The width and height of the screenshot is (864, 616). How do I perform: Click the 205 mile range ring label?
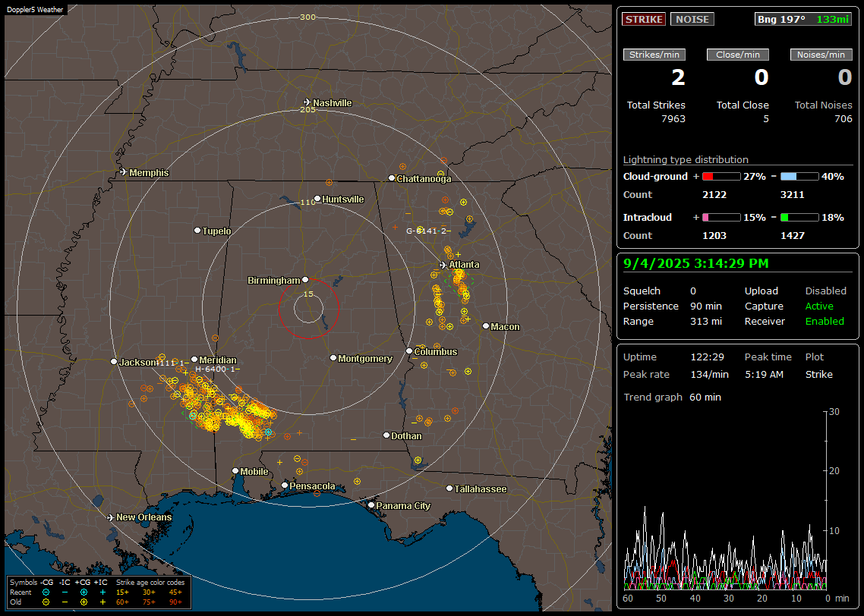pyautogui.click(x=307, y=109)
